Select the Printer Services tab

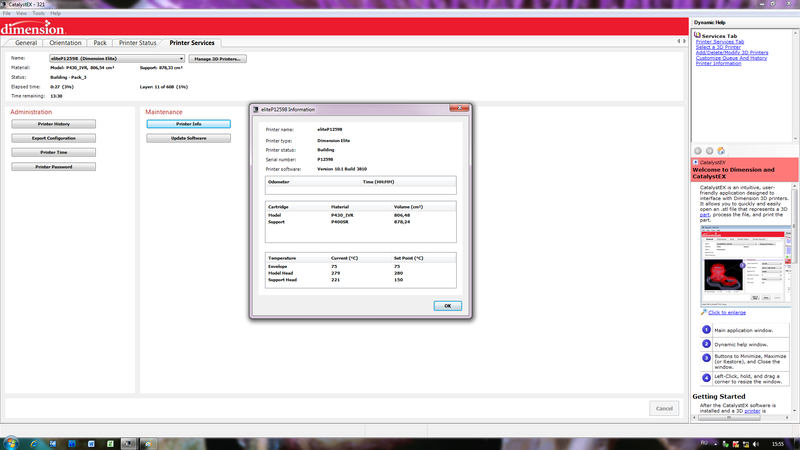(x=192, y=43)
